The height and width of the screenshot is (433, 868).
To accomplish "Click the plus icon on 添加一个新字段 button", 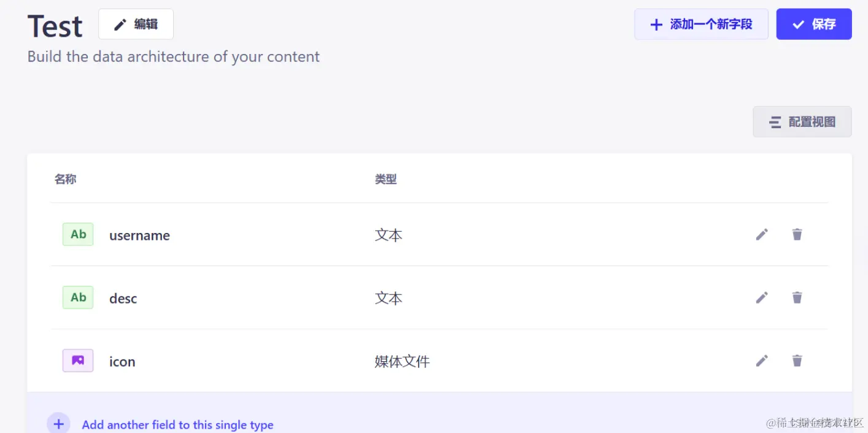I will 656,25.
